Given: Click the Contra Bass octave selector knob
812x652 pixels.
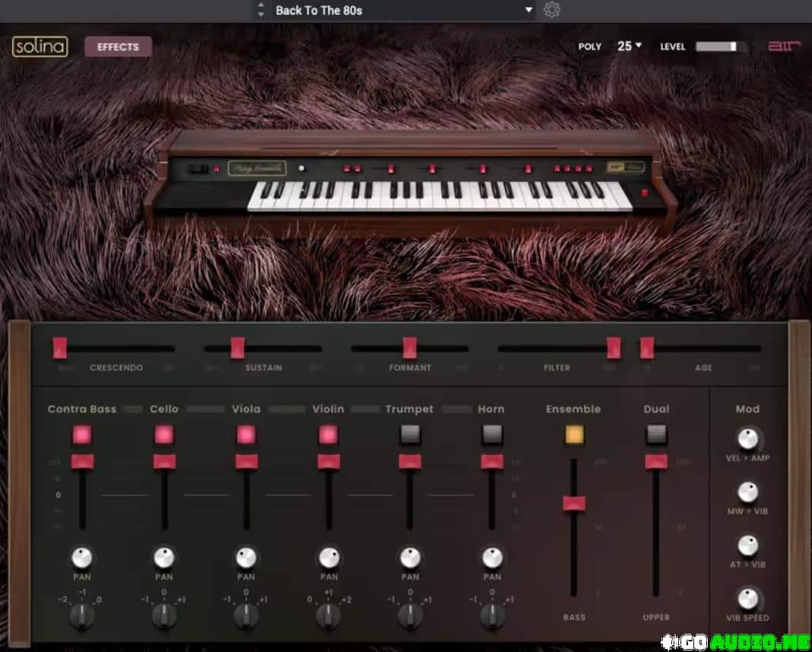Looking at the screenshot, I should pos(82,616).
